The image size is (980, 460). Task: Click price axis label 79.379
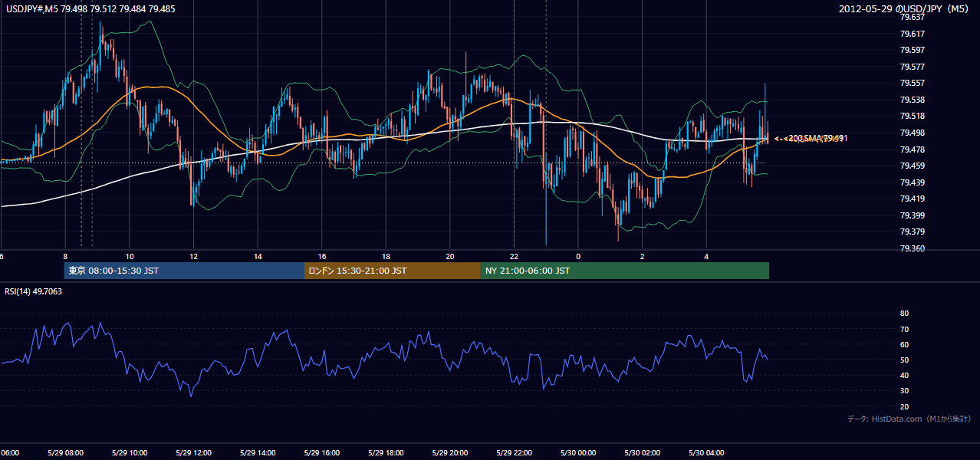pos(913,232)
